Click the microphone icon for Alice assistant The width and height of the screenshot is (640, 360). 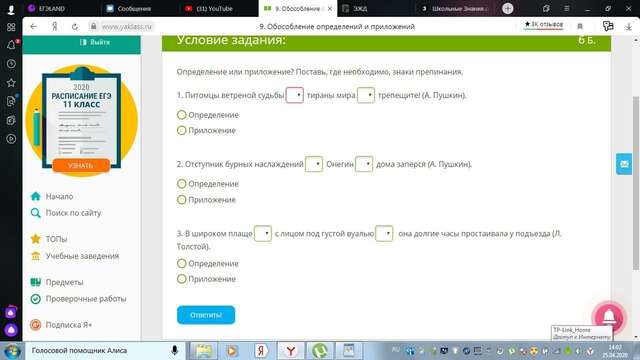click(x=174, y=350)
